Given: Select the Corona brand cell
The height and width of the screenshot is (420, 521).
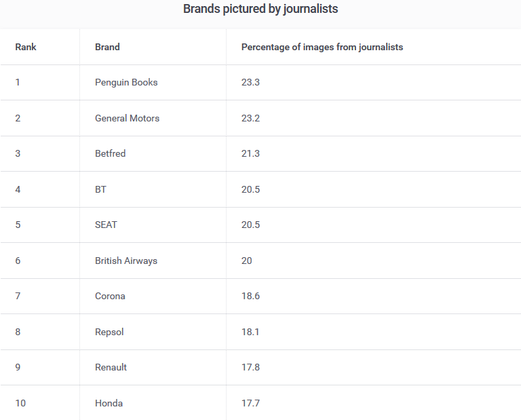Looking at the screenshot, I should (110, 296).
